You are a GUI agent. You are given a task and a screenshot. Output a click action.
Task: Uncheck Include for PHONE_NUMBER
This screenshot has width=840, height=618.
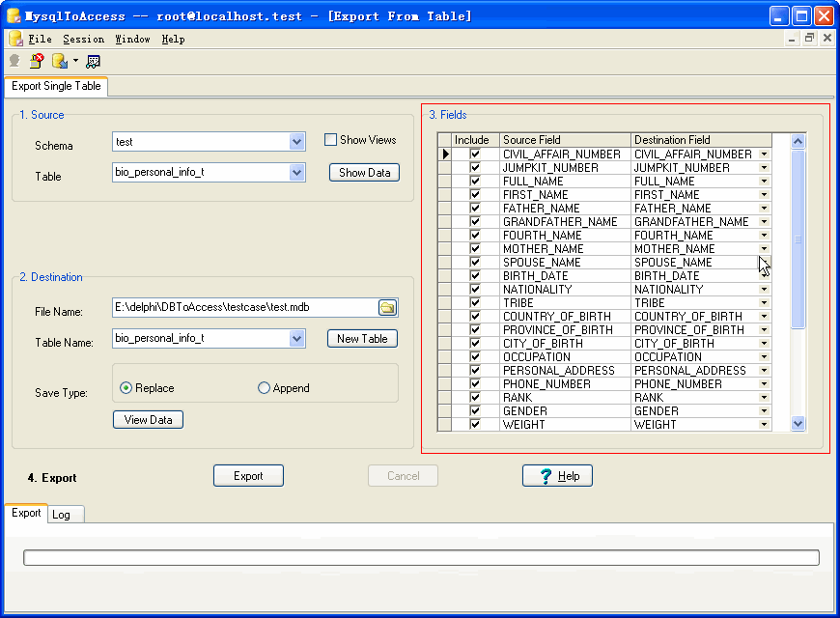point(475,383)
